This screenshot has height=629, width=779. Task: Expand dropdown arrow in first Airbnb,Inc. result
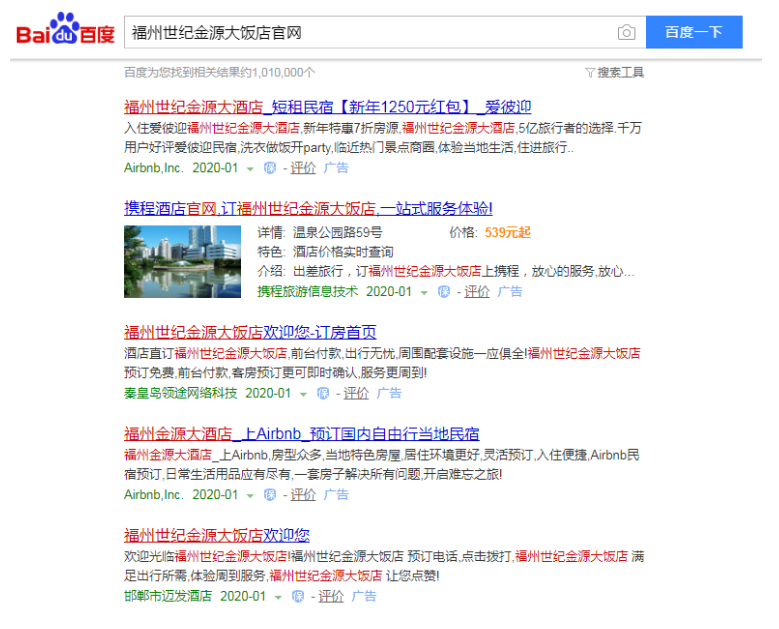coord(250,169)
